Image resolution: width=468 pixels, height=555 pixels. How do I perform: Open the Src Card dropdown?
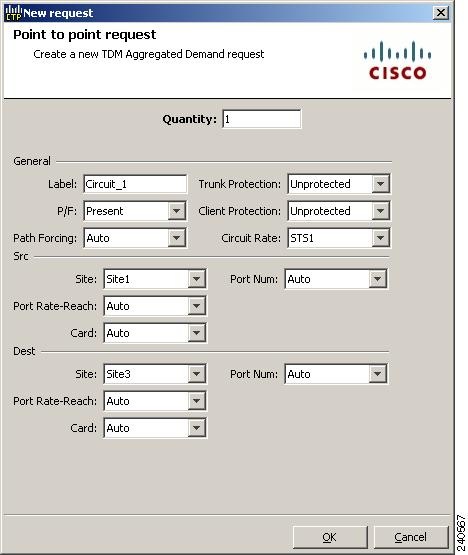coord(155,333)
